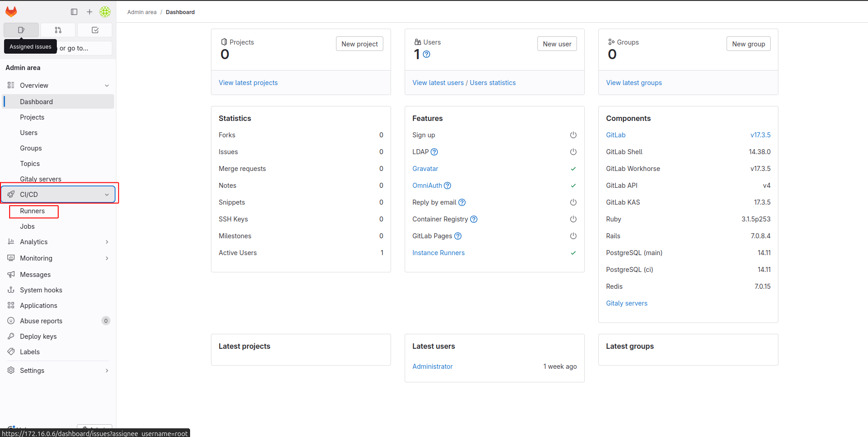Open Deploy keys in the sidebar
Screen dimensions: 868x437
click(58, 337)
